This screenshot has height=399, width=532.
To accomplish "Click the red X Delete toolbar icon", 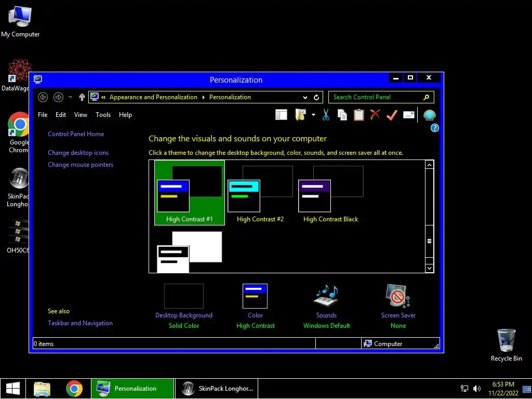I will pyautogui.click(x=375, y=114).
